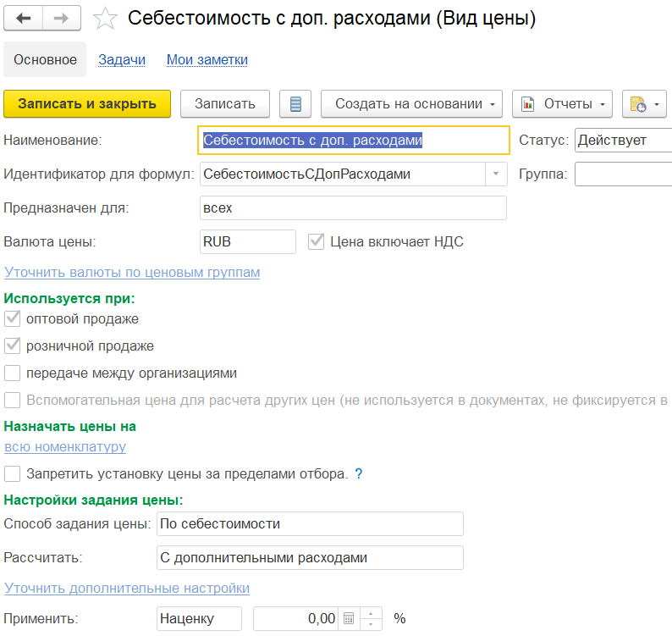The height and width of the screenshot is (636, 672).
Task: Click the back navigation arrow
Action: click(x=24, y=18)
